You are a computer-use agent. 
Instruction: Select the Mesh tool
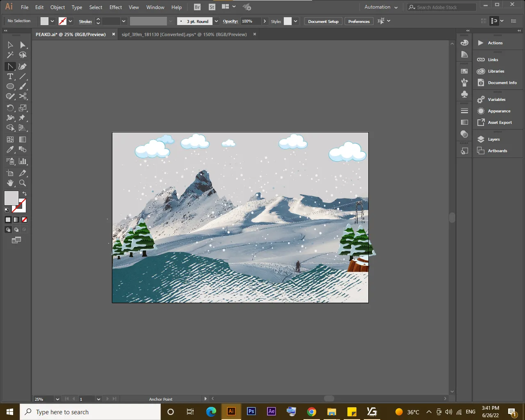tap(10, 139)
